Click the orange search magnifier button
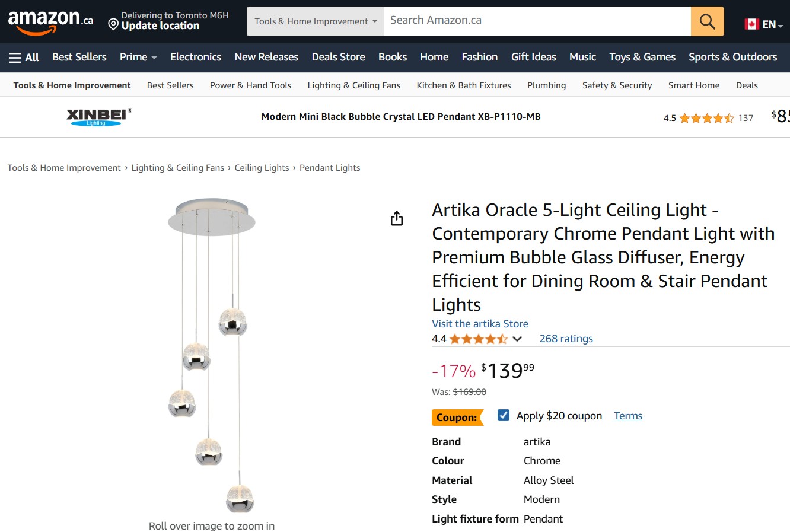Screen dimensions: 790x532 coord(707,21)
